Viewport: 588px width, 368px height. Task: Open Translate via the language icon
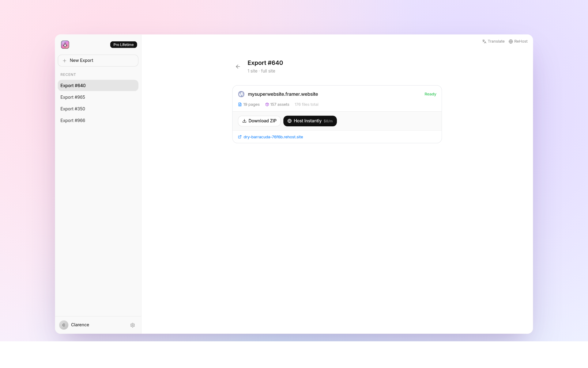pos(484,41)
